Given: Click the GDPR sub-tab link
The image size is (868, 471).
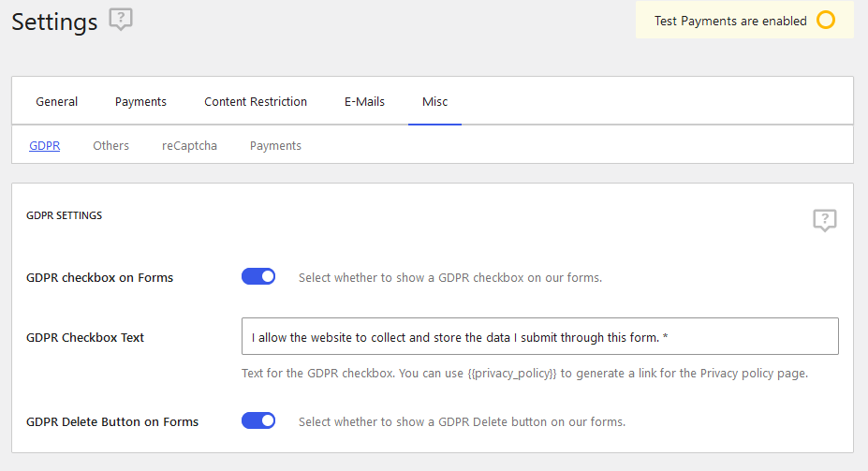Looking at the screenshot, I should click(44, 145).
